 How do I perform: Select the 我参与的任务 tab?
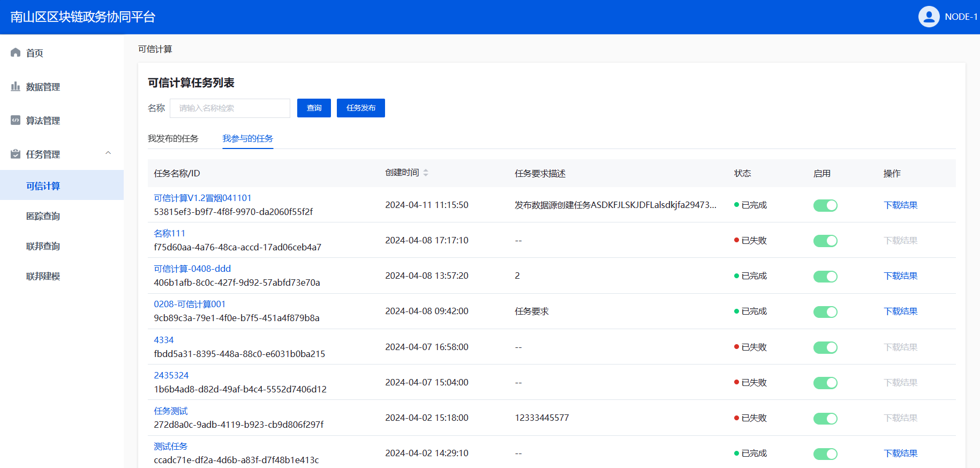248,138
